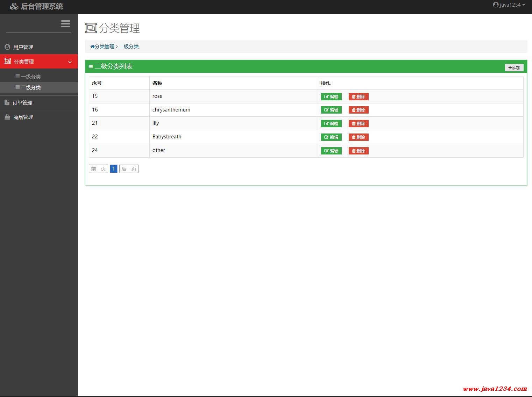Edit the other category
Viewport: 532px width, 397px height.
point(331,151)
